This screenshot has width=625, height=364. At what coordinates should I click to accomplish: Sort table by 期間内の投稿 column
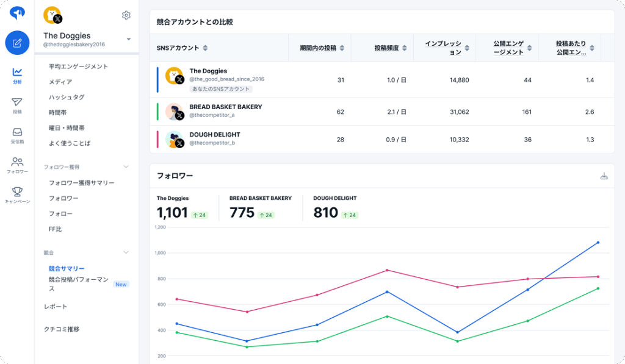click(342, 48)
